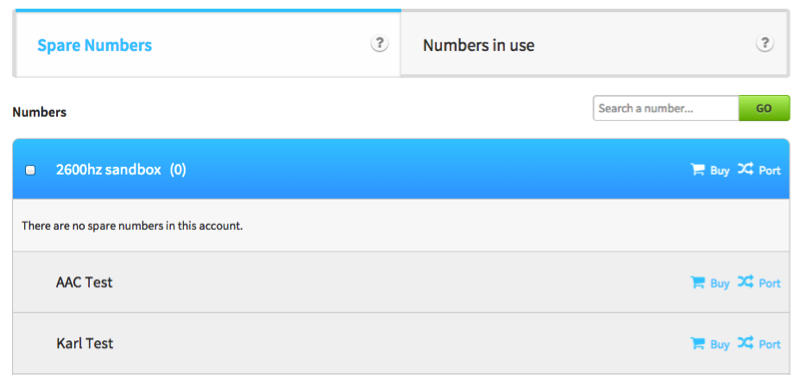
Task: Click the shuffle Port icon in 2600hz sandbox header
Action: pyautogui.click(x=746, y=169)
